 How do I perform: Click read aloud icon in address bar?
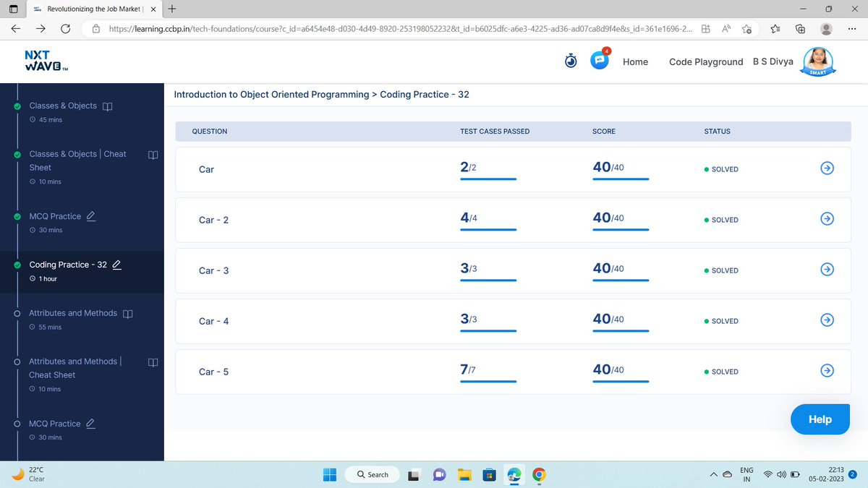pyautogui.click(x=726, y=29)
